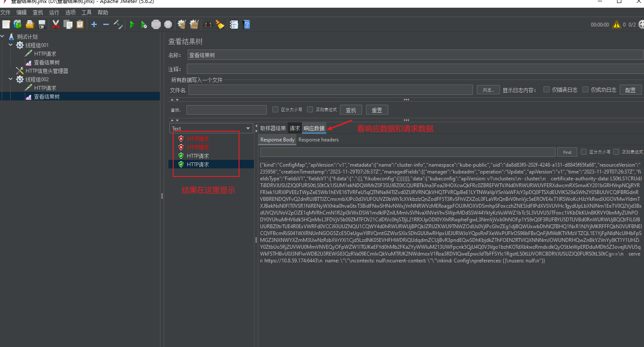The width and height of the screenshot is (644, 347).
Task: Click the Cut scissors icon
Action: coord(56,24)
